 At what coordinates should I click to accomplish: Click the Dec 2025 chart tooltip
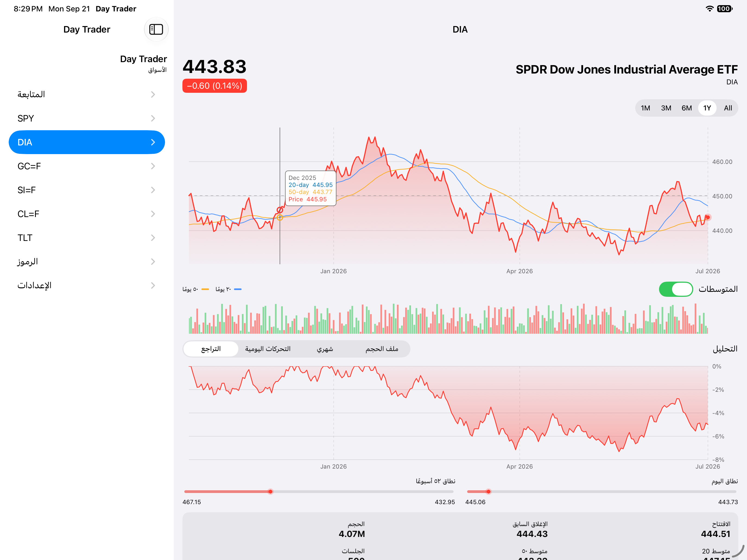pos(311,188)
